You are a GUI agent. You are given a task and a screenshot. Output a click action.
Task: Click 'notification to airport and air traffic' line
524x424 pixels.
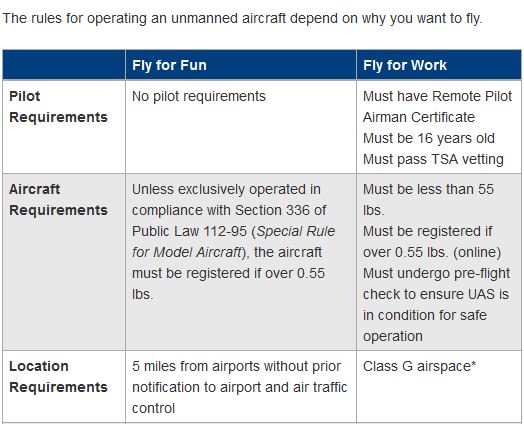240,387
